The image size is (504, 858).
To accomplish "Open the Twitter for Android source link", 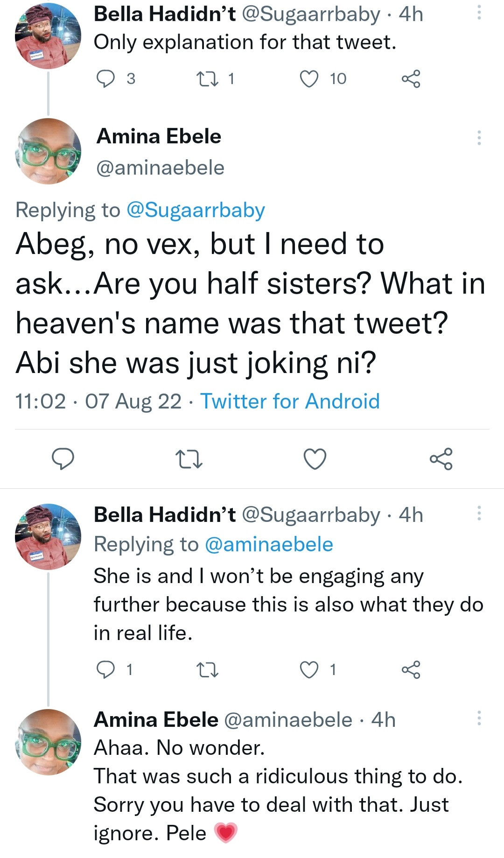I will pos(290,401).
